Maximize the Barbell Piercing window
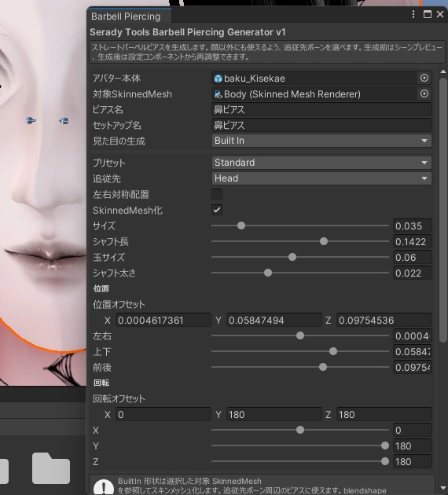The height and width of the screenshot is (495, 448). pyautogui.click(x=427, y=14)
